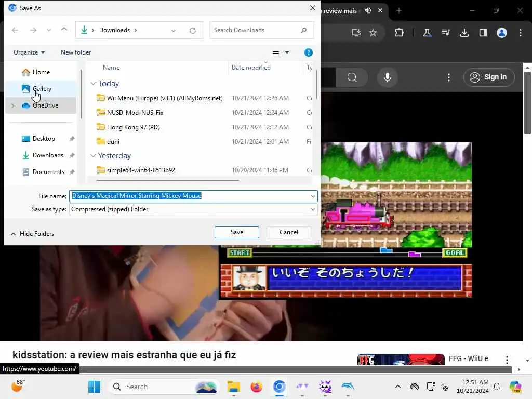532x399 pixels.
Task: Open YouTube settings three-dot menu
Action: (448, 77)
